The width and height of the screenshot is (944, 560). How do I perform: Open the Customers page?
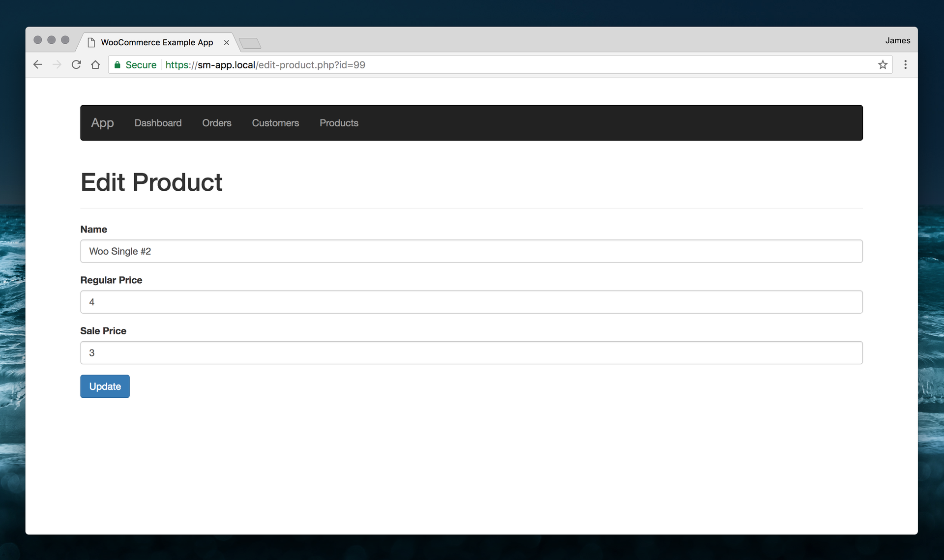click(x=275, y=123)
